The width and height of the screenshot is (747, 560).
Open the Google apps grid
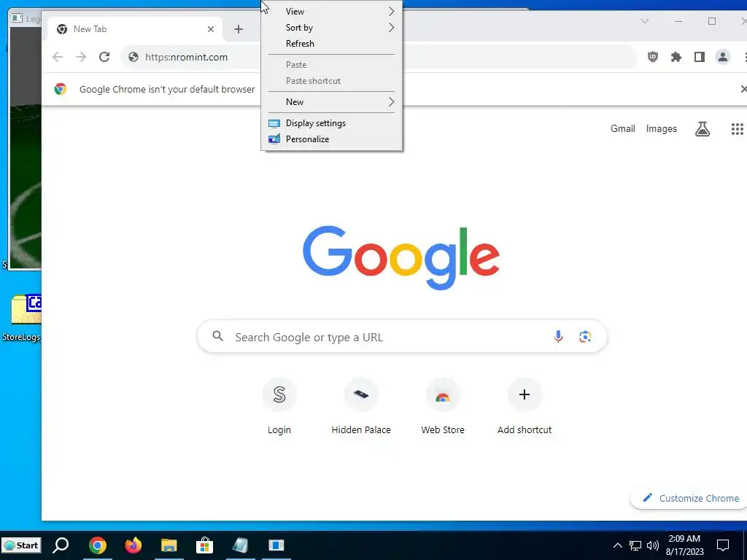[737, 128]
